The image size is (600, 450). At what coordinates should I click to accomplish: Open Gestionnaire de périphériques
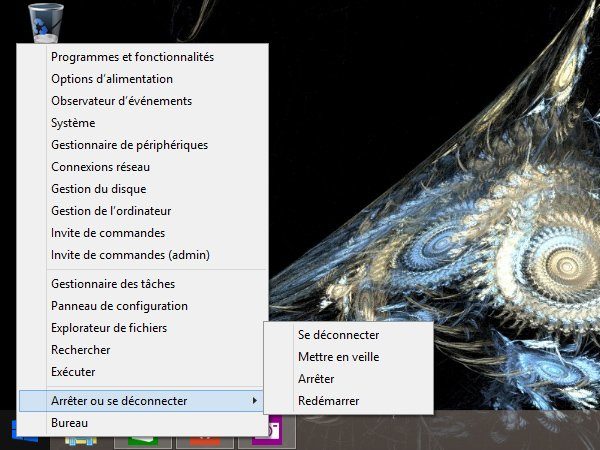tap(142, 145)
